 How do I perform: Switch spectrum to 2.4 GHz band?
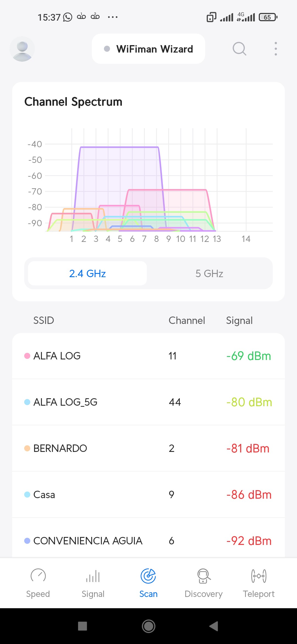87,274
